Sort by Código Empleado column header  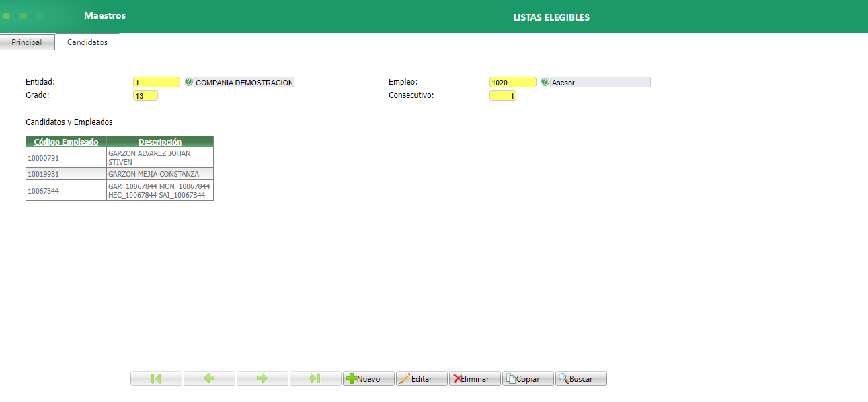click(66, 142)
